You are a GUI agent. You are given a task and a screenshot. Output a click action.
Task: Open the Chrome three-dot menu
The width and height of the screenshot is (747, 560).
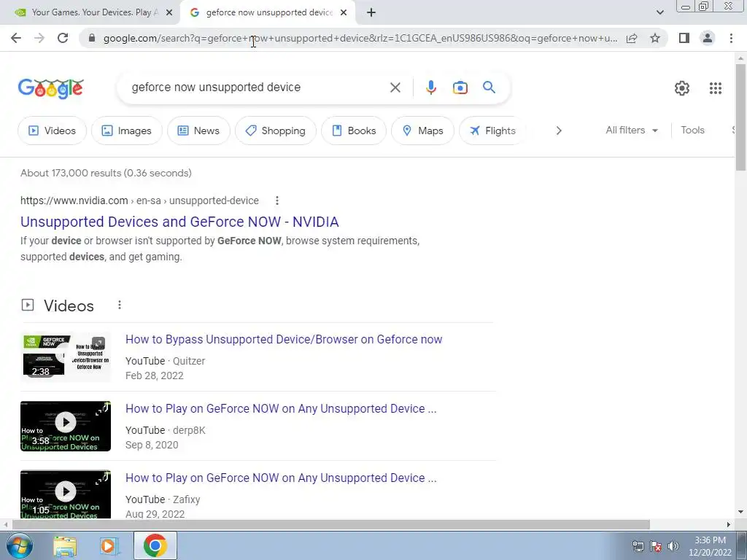[x=731, y=38]
